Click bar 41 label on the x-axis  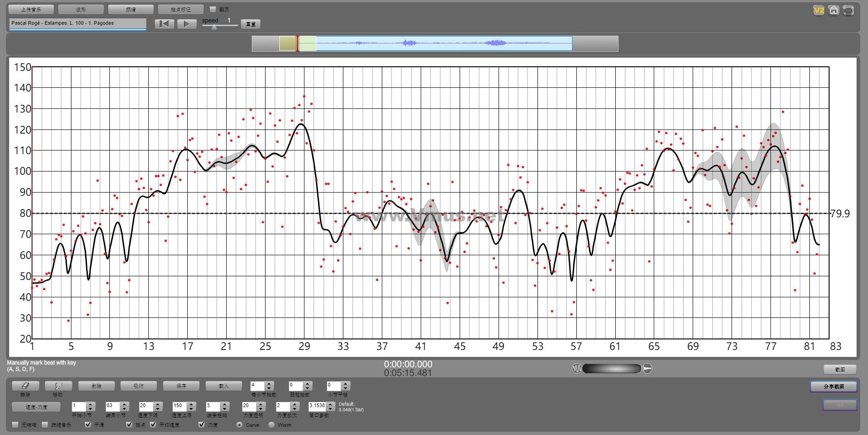point(421,346)
